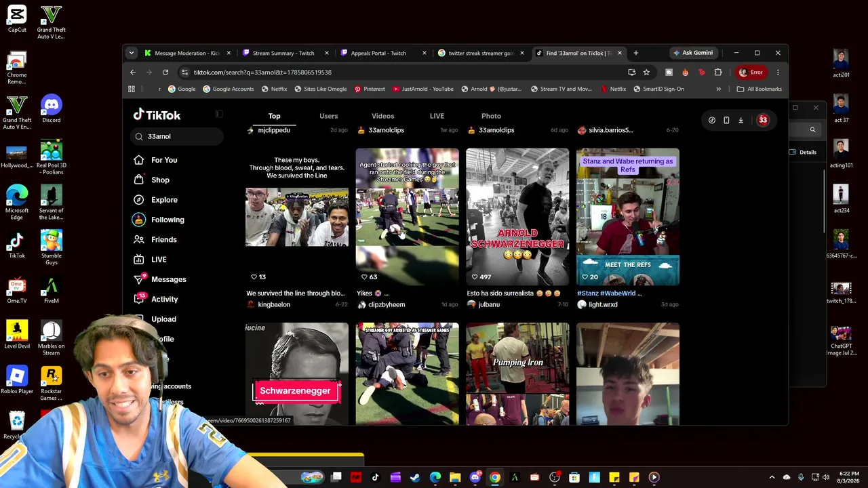This screenshot has width=868, height=488.
Task: Switch to the Videos search tab
Action: click(x=382, y=116)
